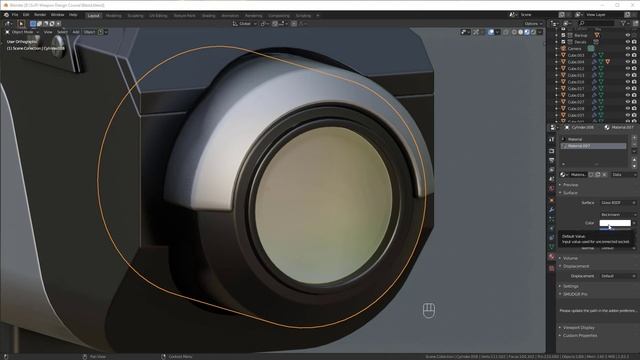The width and height of the screenshot is (640, 360).
Task: Open the Displacement Default dropdown
Action: coord(617,276)
